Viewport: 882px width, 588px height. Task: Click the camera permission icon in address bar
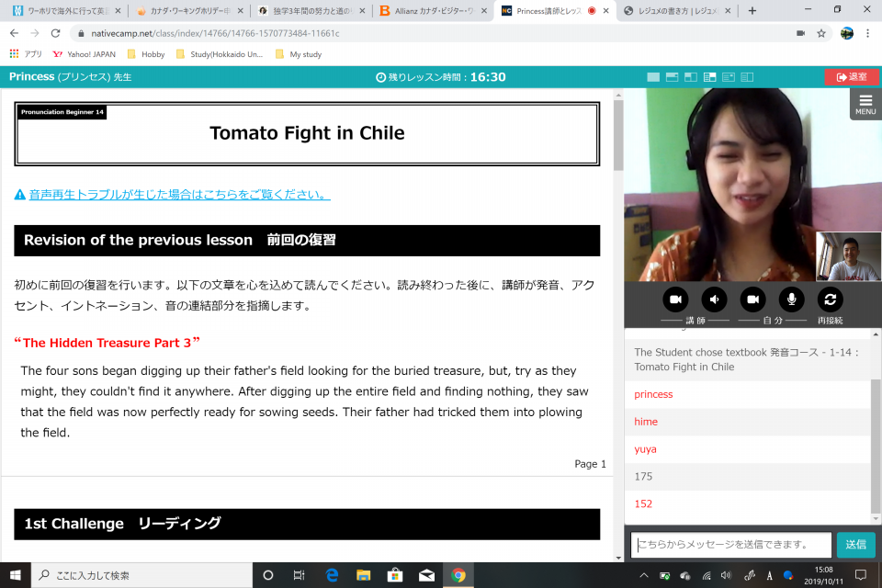pos(800,33)
